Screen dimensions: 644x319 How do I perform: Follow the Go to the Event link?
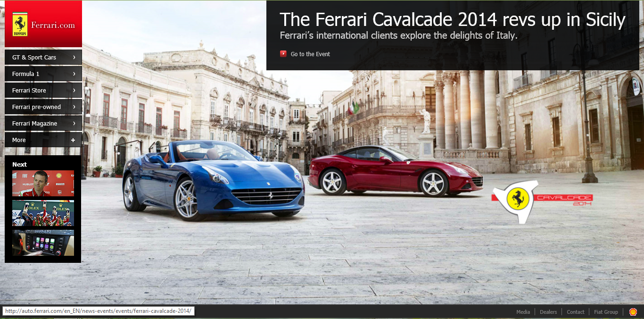pos(310,54)
